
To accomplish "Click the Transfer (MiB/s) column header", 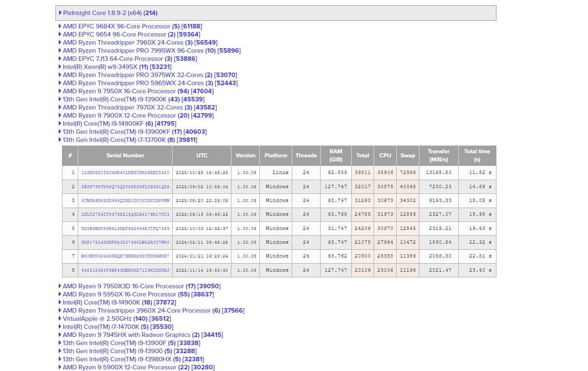I will point(439,156).
